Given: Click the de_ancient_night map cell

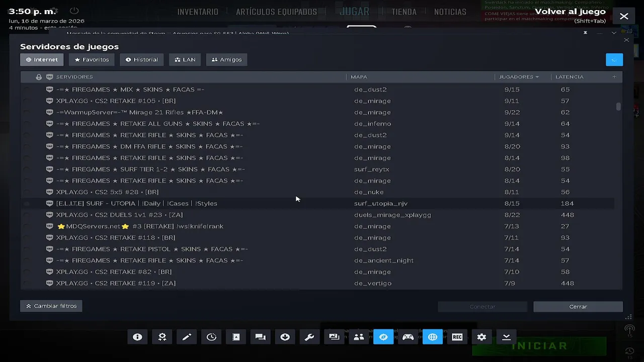Looking at the screenshot, I should 384,260.
